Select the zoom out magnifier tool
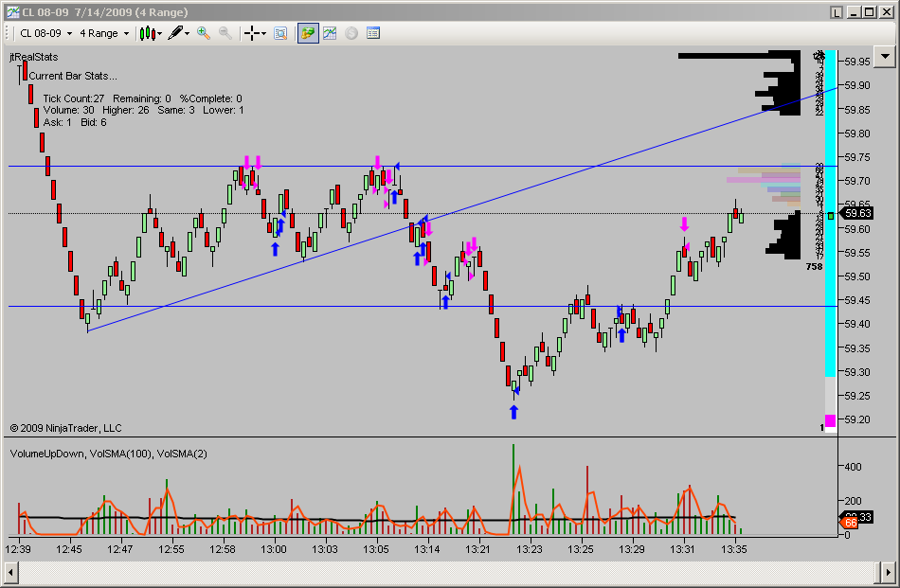This screenshot has height=588, width=900. (x=225, y=33)
